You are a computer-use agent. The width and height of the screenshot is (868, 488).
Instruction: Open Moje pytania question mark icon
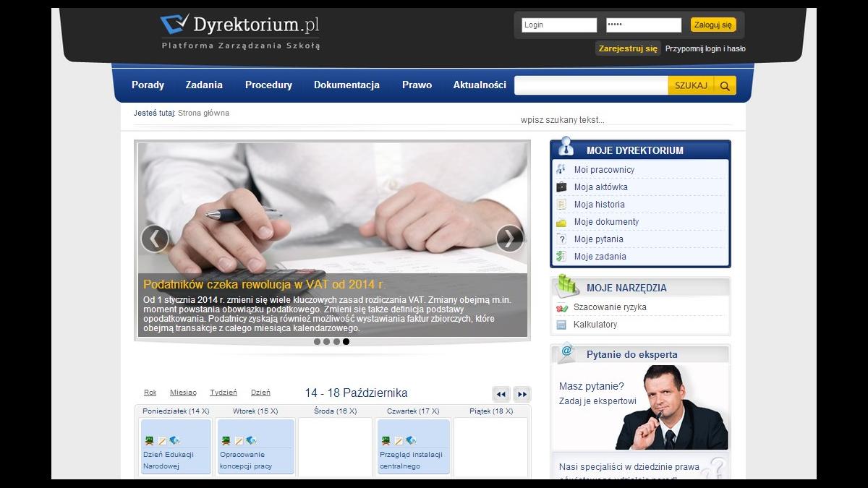pos(561,239)
